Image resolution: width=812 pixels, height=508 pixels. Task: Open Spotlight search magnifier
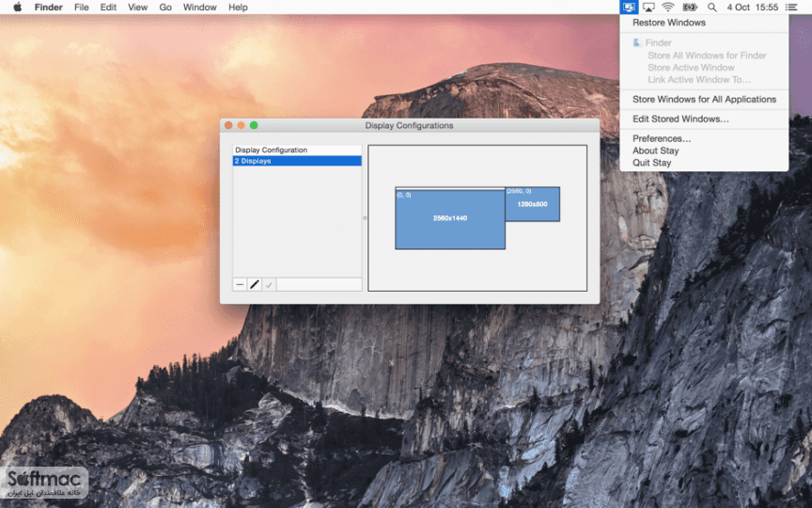pos(712,8)
